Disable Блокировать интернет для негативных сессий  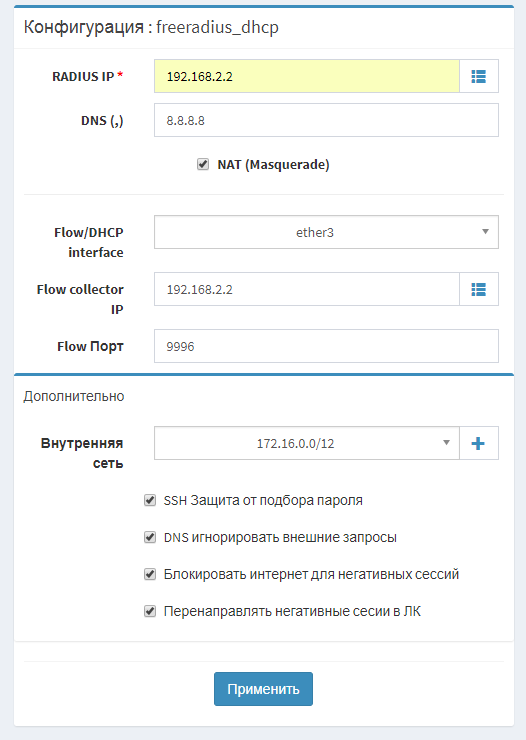[x=150, y=574]
